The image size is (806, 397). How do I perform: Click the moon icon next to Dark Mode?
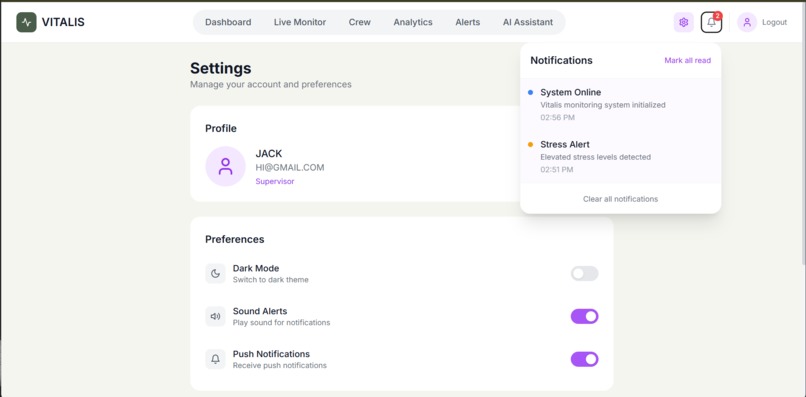(215, 274)
